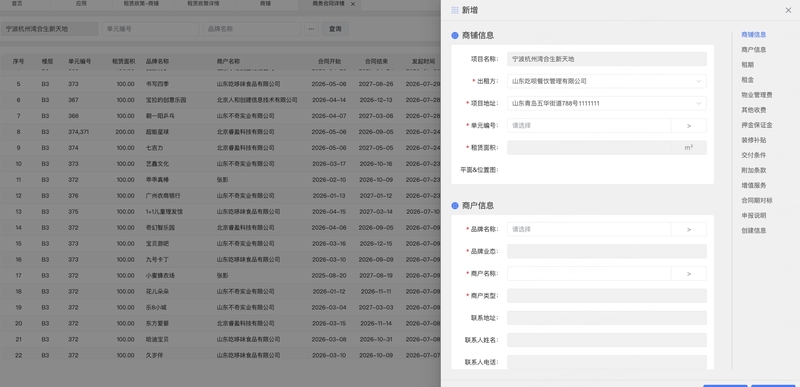Go to the 合同期对标 section
Screen dimensions: 800x387
pos(757,200)
